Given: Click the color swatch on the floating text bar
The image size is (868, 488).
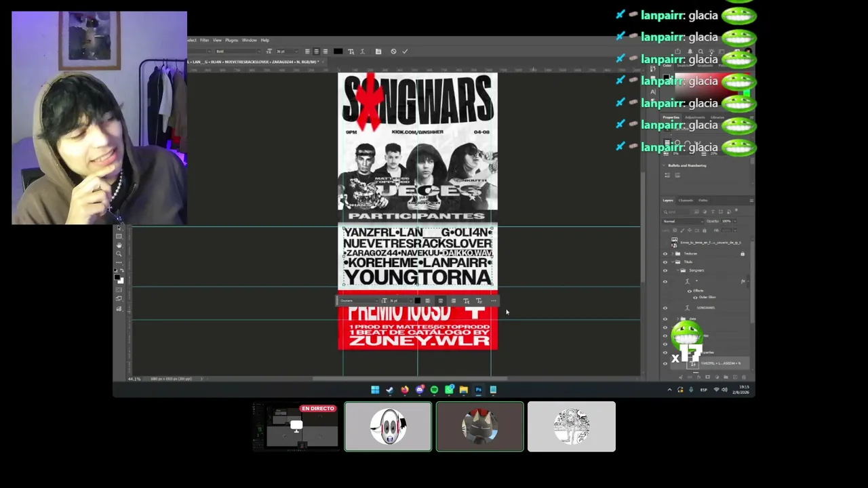Looking at the screenshot, I should (x=417, y=301).
